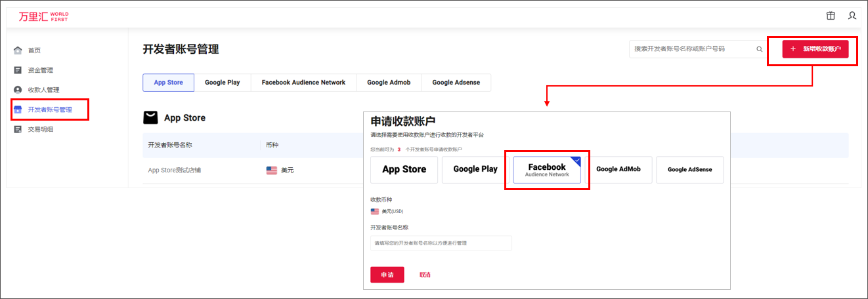Open 开发者账号管理 menu item

pos(50,110)
